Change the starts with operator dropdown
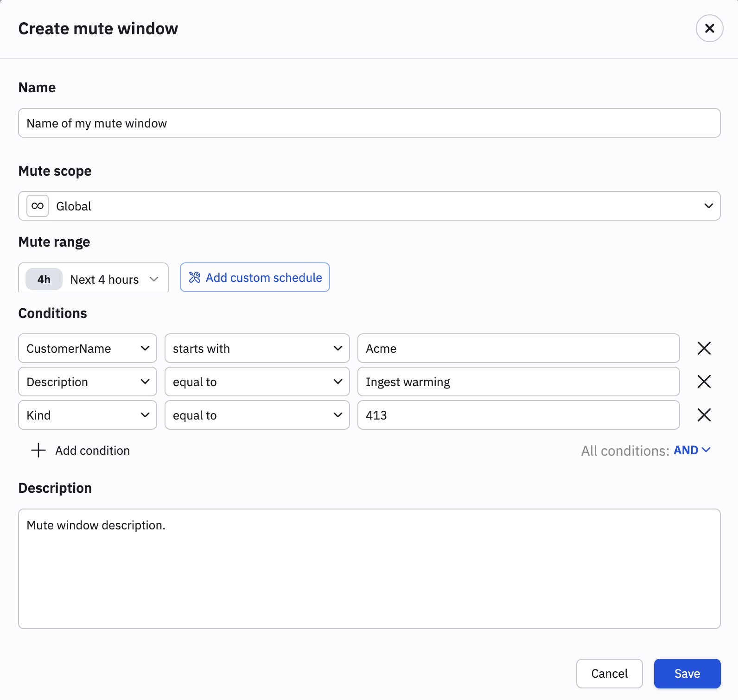Viewport: 738px width, 700px height. tap(257, 348)
